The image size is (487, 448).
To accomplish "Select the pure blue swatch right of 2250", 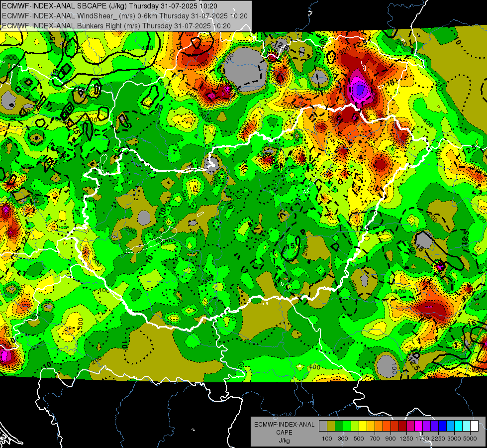I will [443, 426].
